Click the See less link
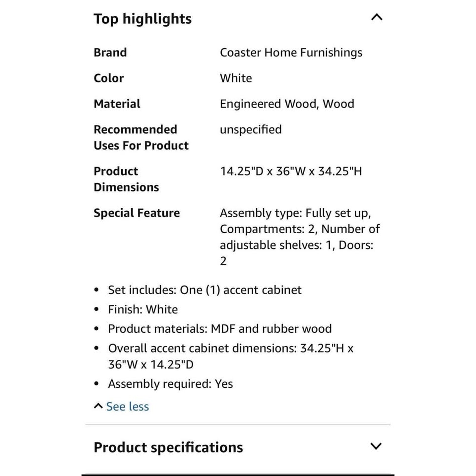 click(x=127, y=406)
